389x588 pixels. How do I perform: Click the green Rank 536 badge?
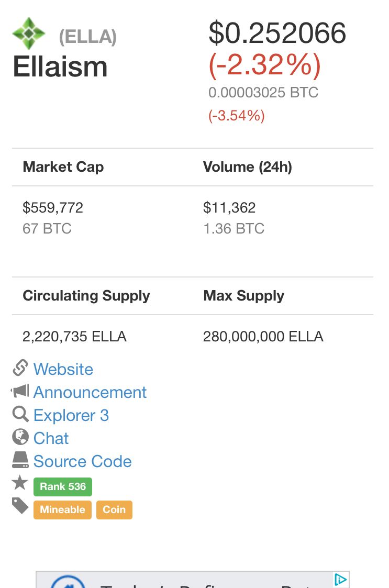click(x=63, y=486)
